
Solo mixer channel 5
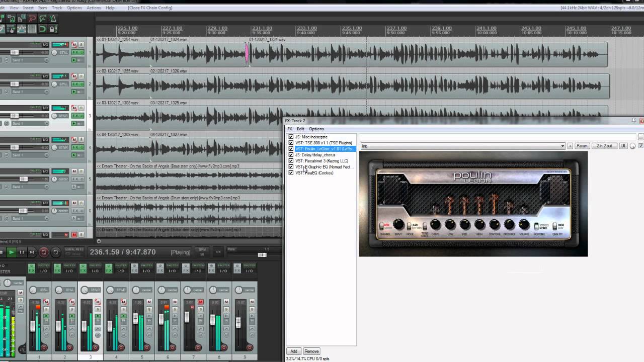[149, 309]
